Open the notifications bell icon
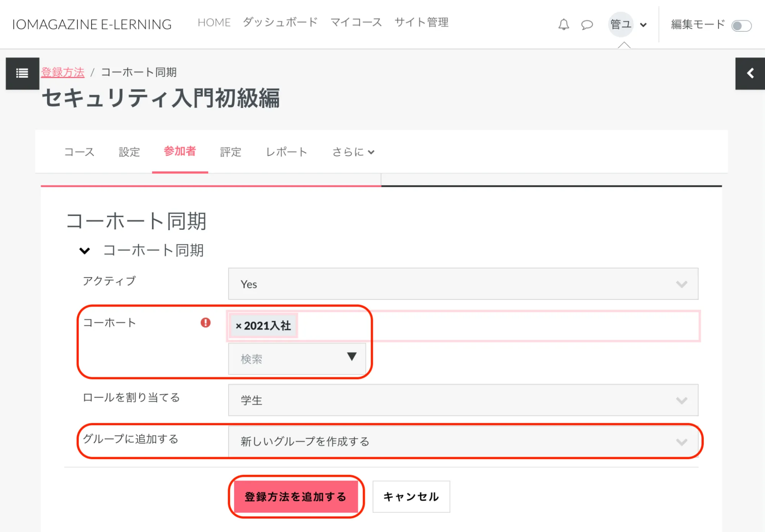 pos(563,24)
